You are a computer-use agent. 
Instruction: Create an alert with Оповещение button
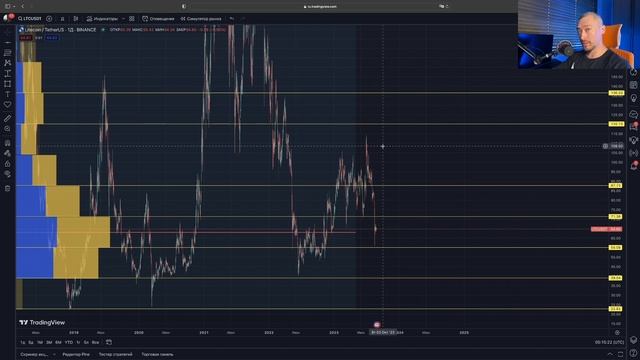(158, 19)
